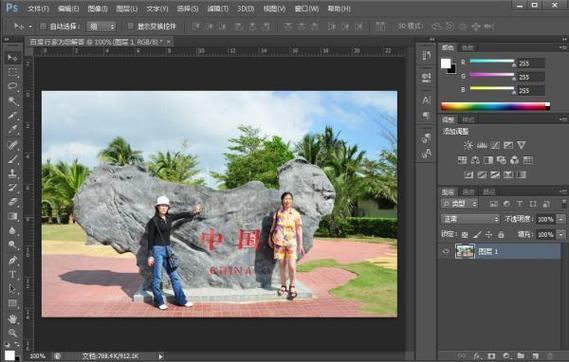Select the Gradient tool
This screenshot has height=362, width=569.
[13, 216]
